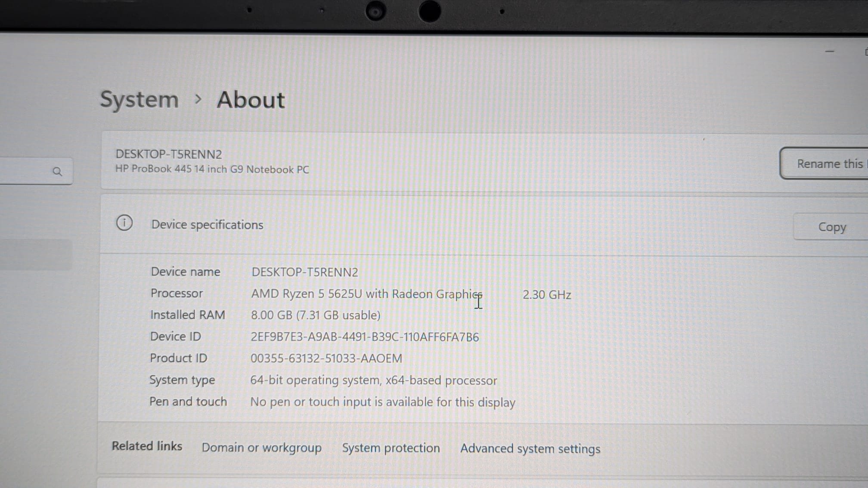
Task: Click the AMD Ryzen processor text
Action: [x=366, y=294]
